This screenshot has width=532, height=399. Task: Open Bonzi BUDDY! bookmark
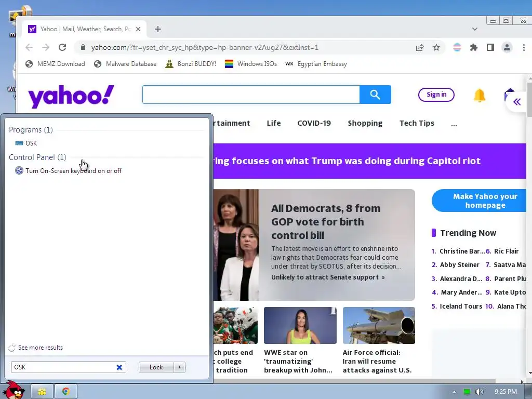click(x=191, y=64)
